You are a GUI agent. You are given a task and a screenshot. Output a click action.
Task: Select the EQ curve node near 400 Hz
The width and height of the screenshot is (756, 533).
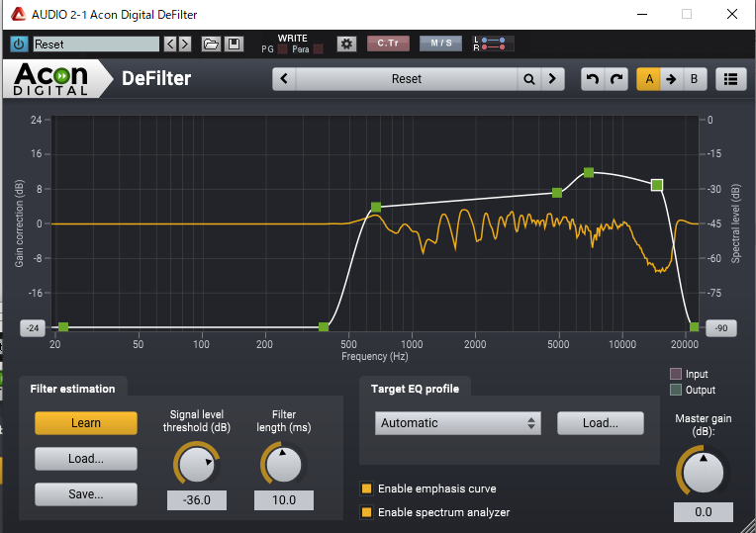click(x=324, y=327)
